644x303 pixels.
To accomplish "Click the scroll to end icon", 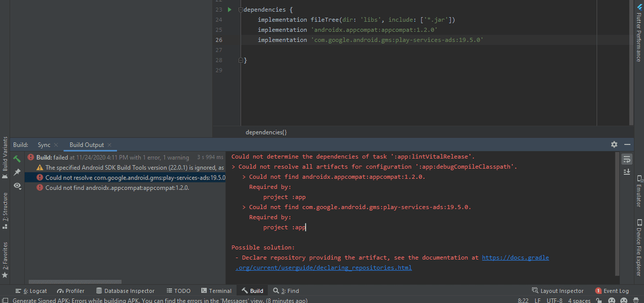I will [626, 171].
